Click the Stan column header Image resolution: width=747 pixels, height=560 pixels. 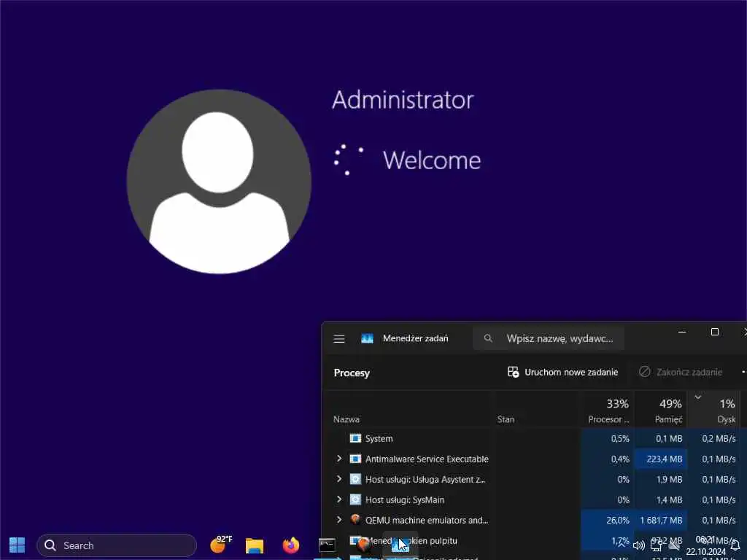point(506,419)
